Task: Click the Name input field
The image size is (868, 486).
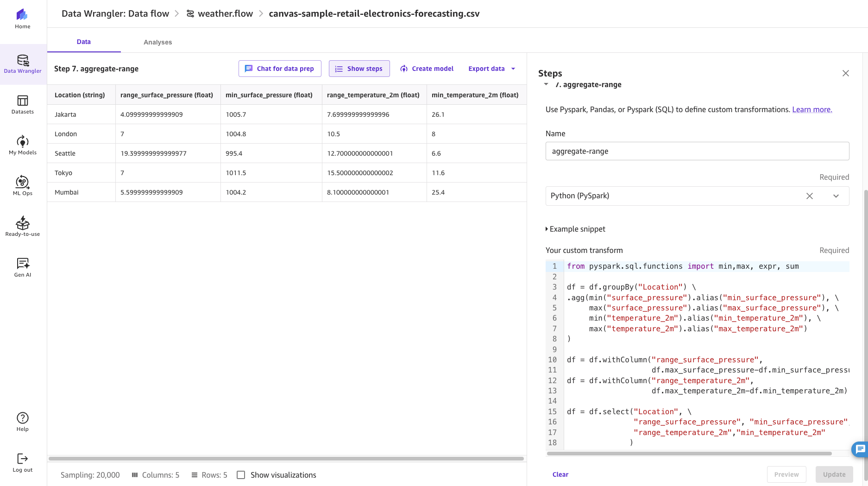Action: click(697, 151)
